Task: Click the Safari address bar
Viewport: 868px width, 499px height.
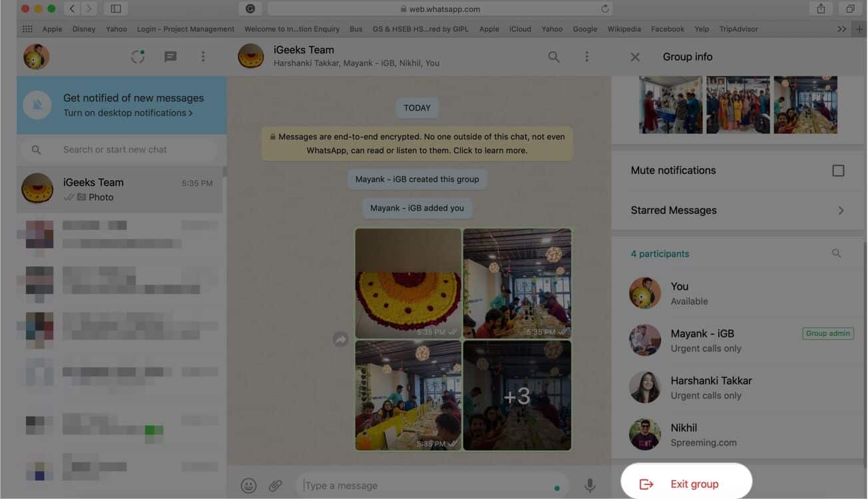Action: tap(440, 9)
